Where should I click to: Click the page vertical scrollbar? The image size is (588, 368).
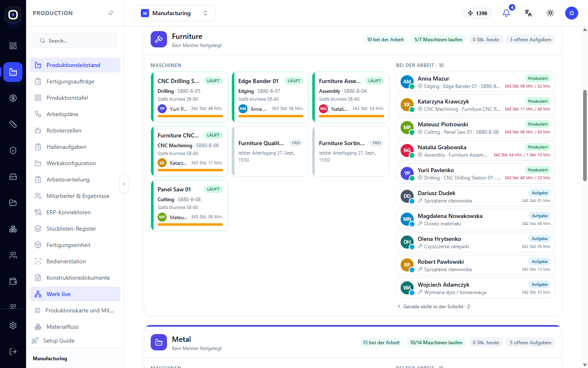[585, 135]
